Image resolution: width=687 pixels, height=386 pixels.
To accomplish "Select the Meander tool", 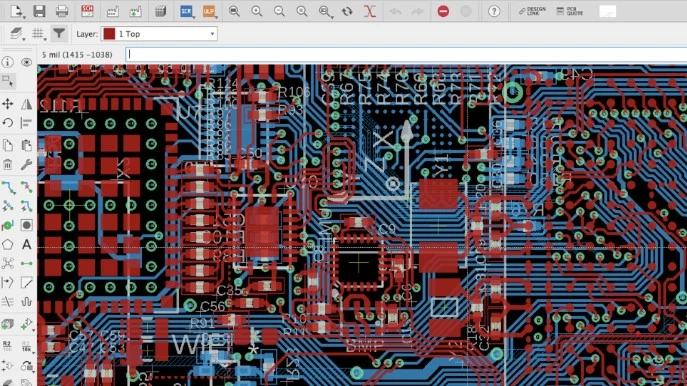I will point(26,301).
